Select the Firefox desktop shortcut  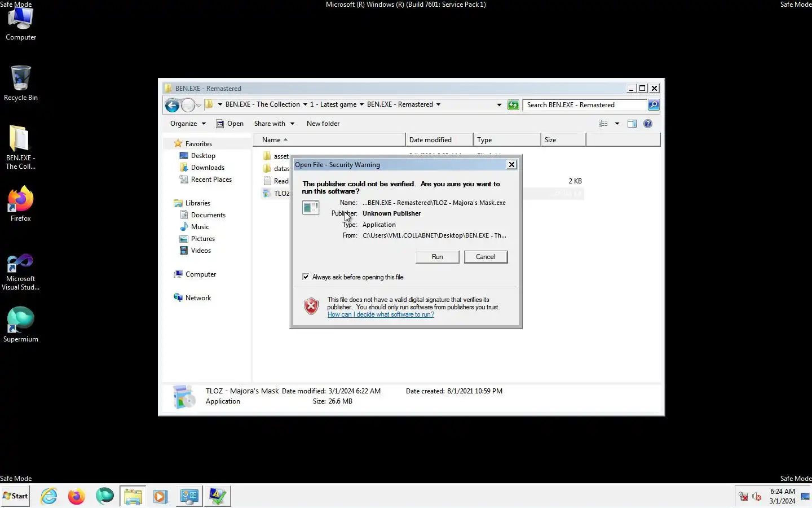21,204
